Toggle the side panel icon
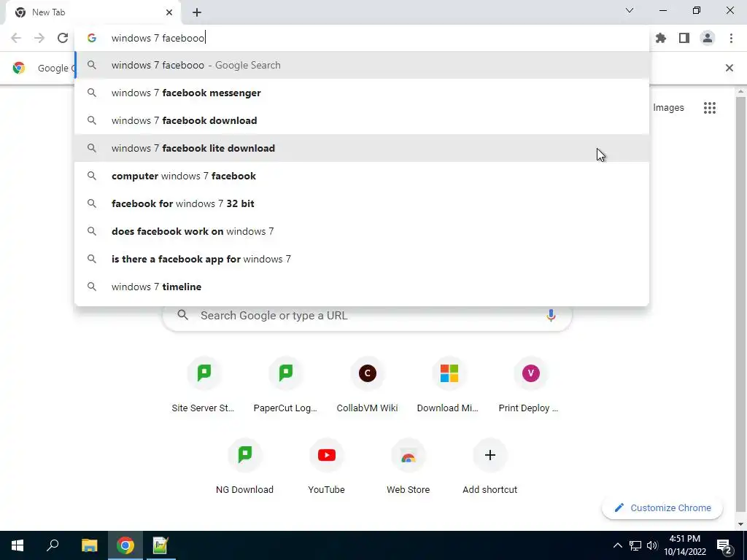The height and width of the screenshot is (560, 747). tap(684, 38)
